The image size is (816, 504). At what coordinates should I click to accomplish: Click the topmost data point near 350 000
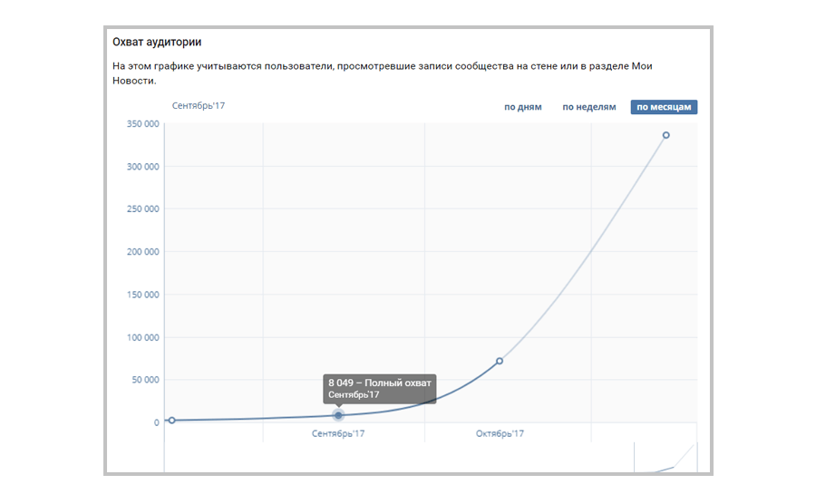point(665,135)
